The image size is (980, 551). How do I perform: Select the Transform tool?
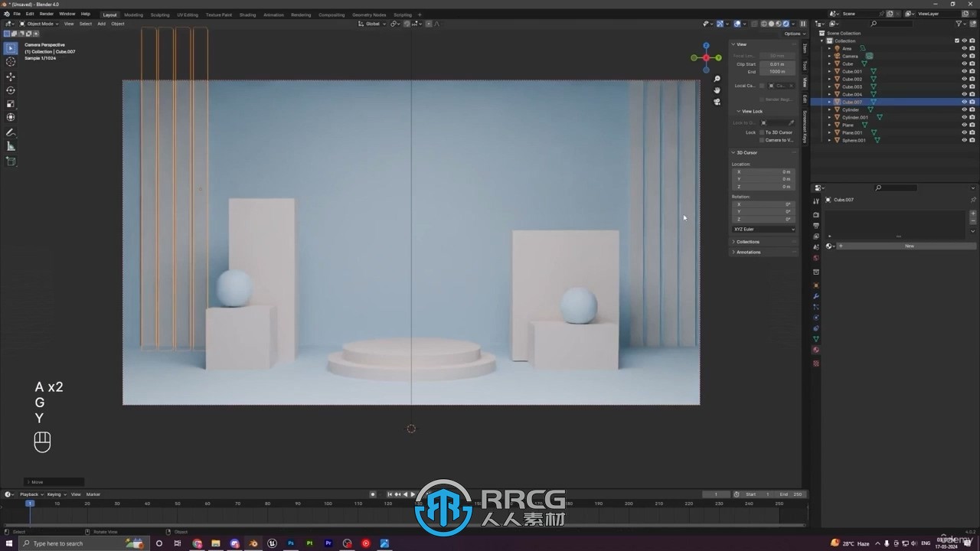pyautogui.click(x=11, y=117)
